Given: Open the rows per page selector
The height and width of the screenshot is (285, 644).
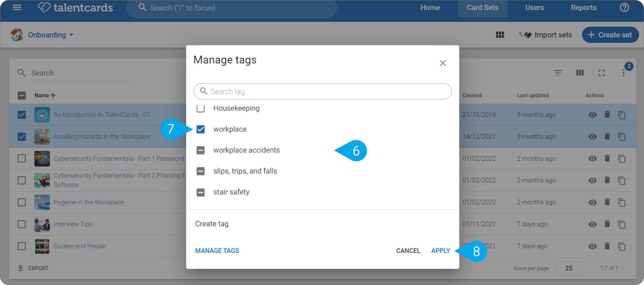Looking at the screenshot, I should point(568,268).
